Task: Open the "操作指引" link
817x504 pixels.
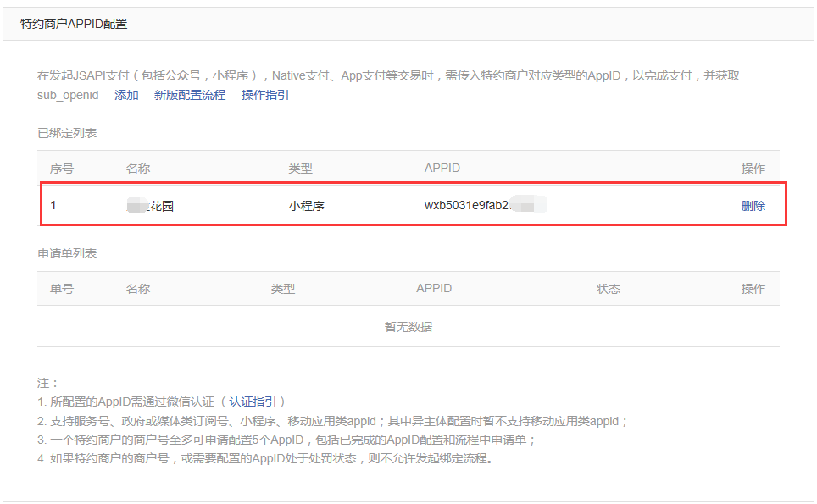Action: [x=264, y=95]
